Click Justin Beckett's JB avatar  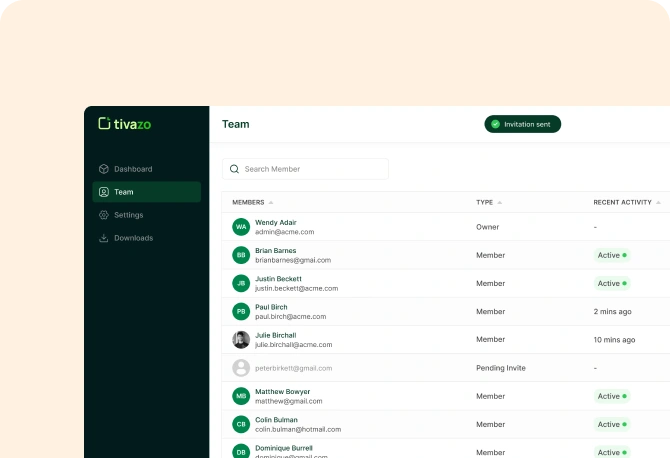pyautogui.click(x=241, y=283)
